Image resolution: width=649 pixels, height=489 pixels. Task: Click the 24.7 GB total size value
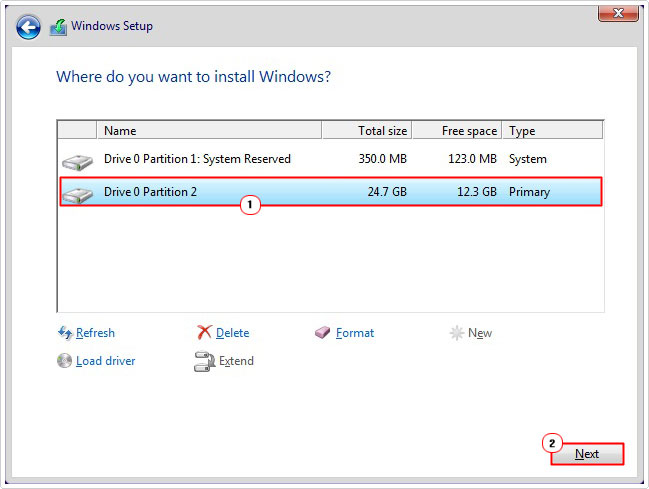tap(387, 192)
